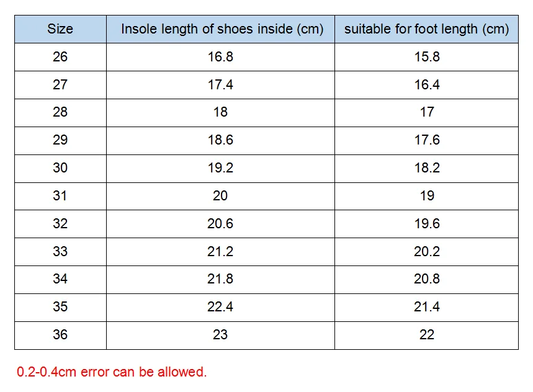
Task: Click the 20.6 insole length cell
Action: coord(220,223)
